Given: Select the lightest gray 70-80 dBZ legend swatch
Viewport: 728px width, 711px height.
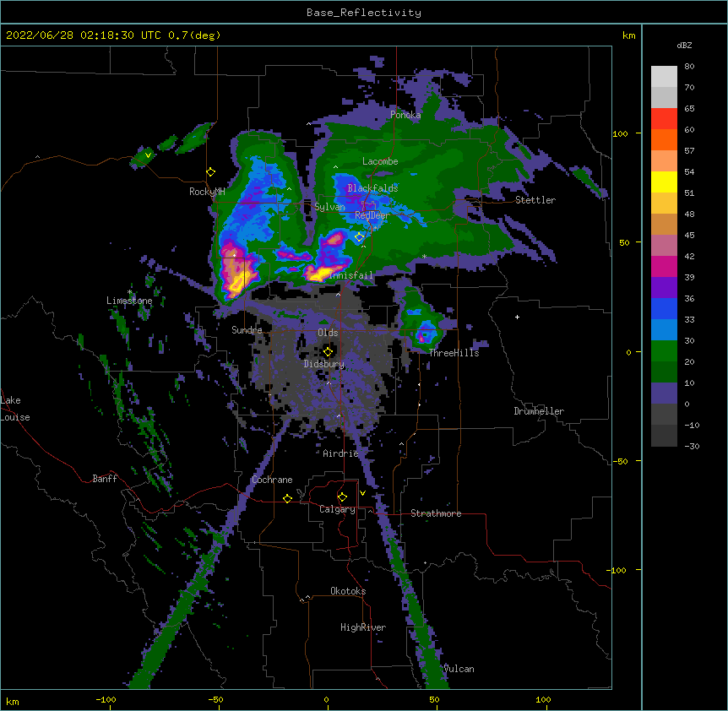Looking at the screenshot, I should point(664,77).
